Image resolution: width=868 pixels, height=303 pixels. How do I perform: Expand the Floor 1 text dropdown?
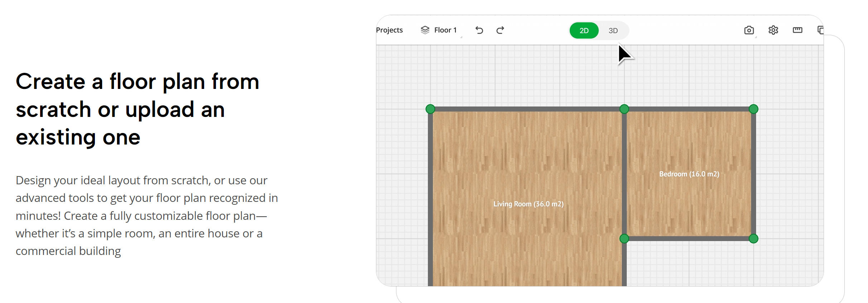[445, 30]
